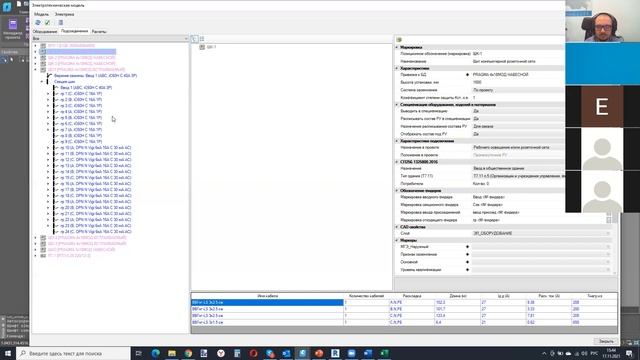The image size is (640, 360).
Task: Select the highlighted panel row in the tree
Action: click(x=81, y=52)
